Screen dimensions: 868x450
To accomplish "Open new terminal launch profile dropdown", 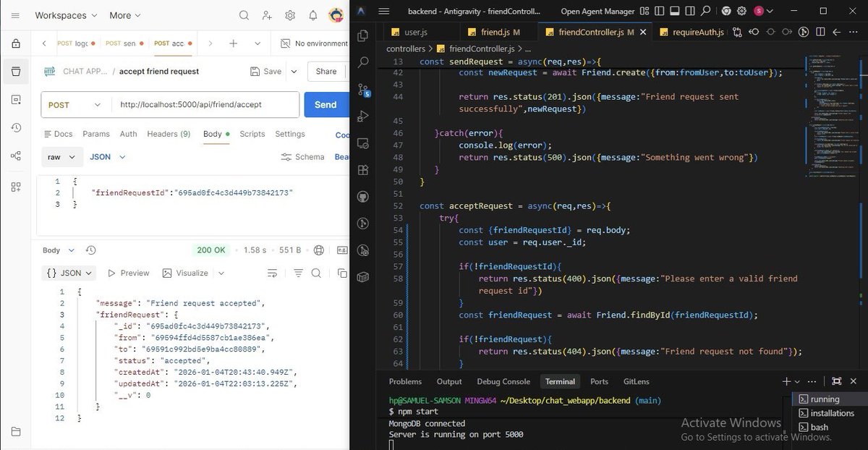I will (x=798, y=381).
